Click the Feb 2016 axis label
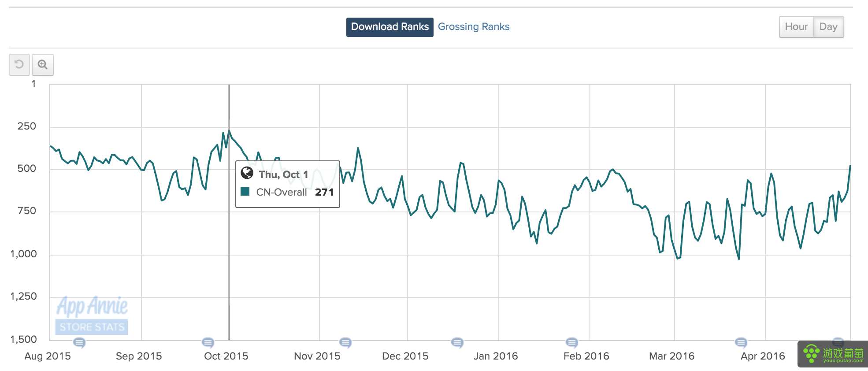 pyautogui.click(x=586, y=356)
